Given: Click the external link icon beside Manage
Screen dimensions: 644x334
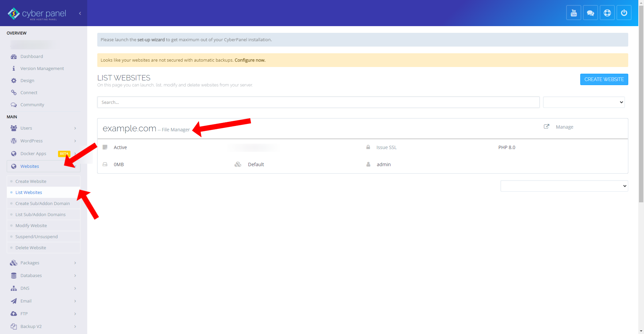Looking at the screenshot, I should point(546,127).
